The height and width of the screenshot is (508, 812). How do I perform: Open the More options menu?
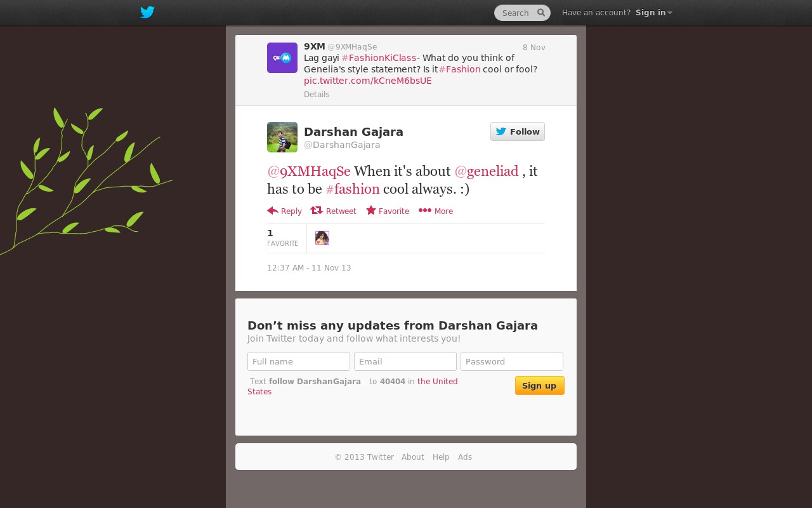pyautogui.click(x=436, y=211)
